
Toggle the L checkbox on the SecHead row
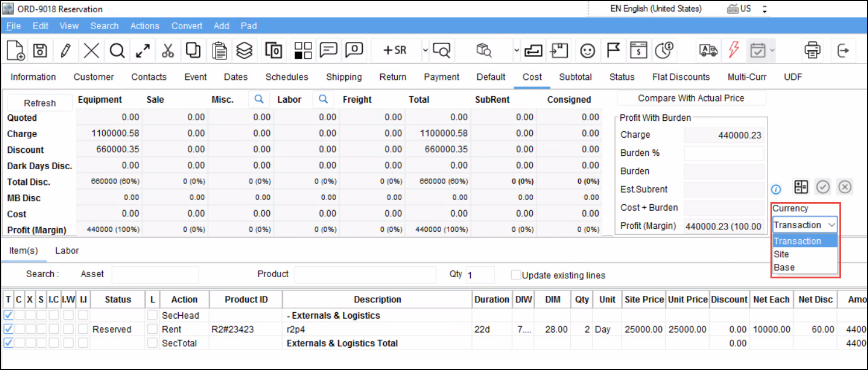click(x=152, y=315)
